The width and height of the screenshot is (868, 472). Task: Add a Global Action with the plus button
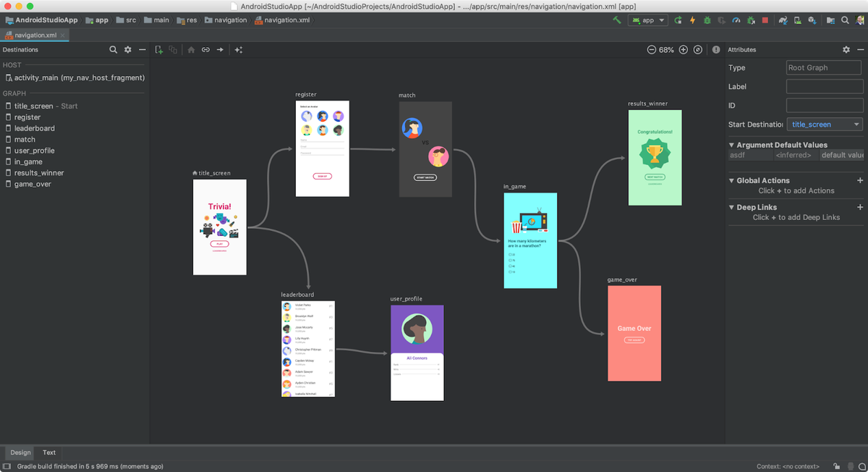pos(860,180)
